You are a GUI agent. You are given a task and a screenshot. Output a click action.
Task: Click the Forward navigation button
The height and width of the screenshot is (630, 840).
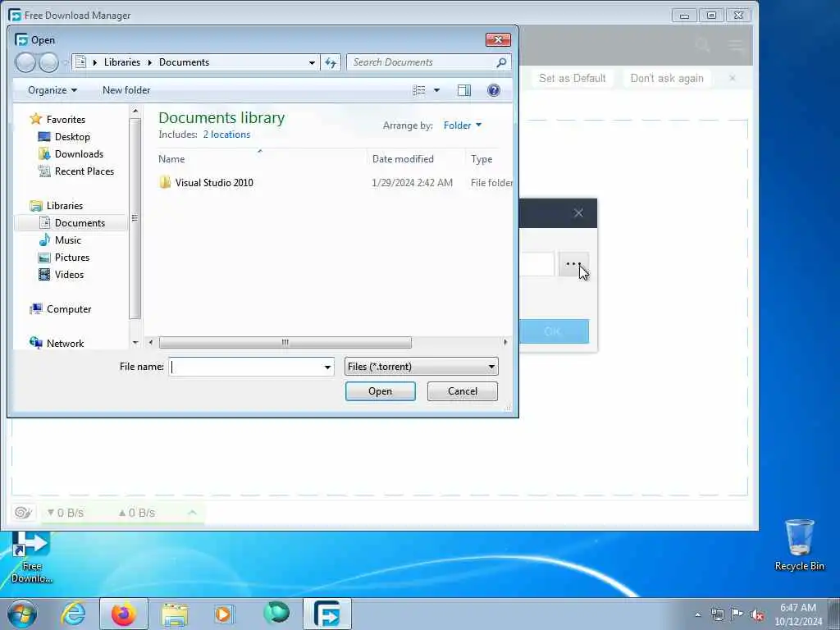point(48,62)
